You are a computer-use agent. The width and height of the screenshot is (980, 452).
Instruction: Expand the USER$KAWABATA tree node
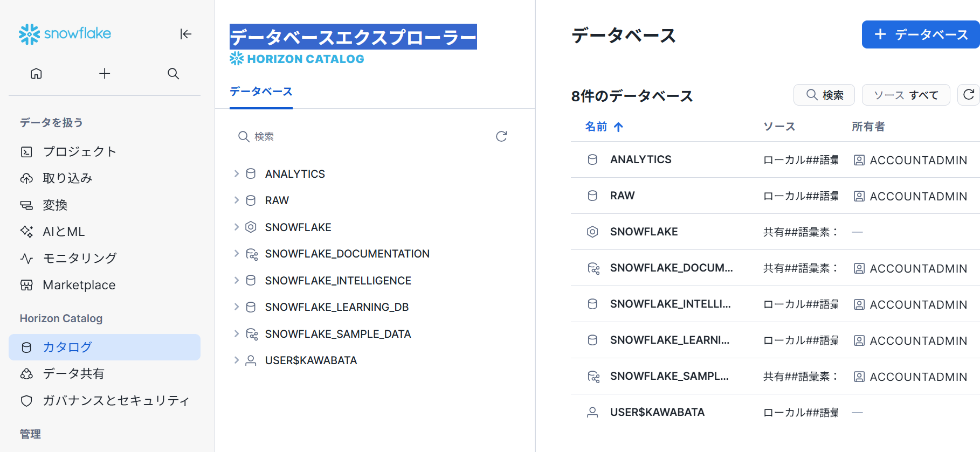click(236, 360)
